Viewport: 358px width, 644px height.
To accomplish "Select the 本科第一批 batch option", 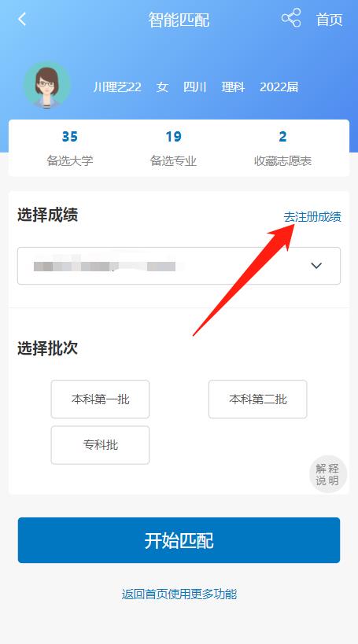I will click(x=100, y=399).
